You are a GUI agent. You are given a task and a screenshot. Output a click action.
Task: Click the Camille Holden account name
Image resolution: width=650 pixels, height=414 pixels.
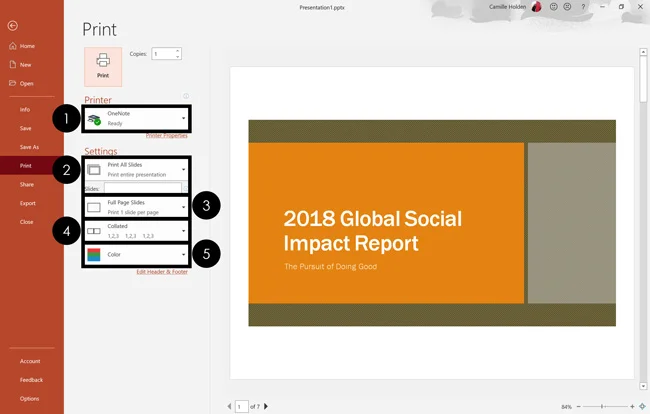[507, 7]
